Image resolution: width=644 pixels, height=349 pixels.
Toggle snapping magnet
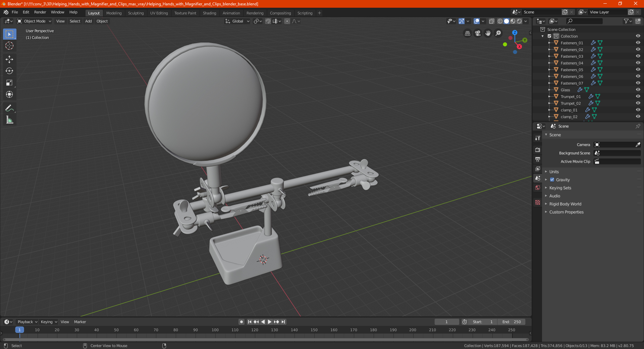268,21
